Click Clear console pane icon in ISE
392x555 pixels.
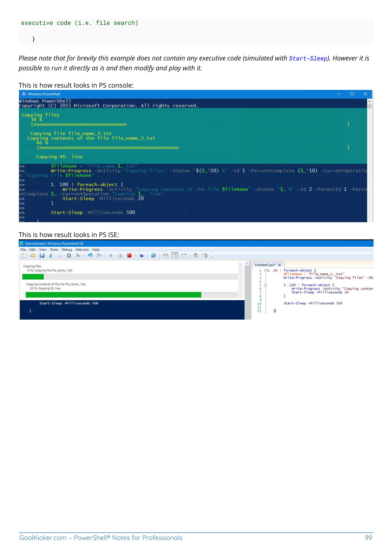point(78,255)
